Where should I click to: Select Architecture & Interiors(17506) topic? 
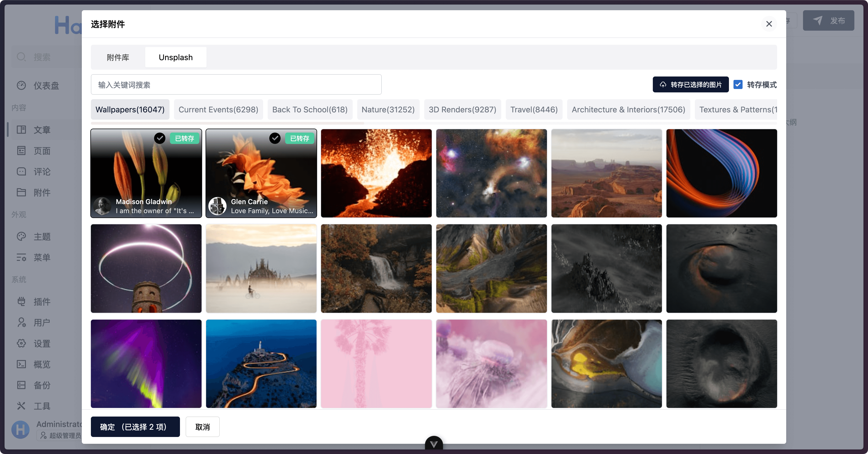click(628, 110)
